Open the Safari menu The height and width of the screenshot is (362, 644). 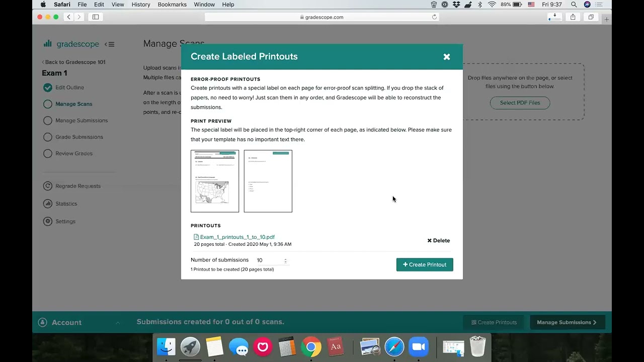click(62, 5)
